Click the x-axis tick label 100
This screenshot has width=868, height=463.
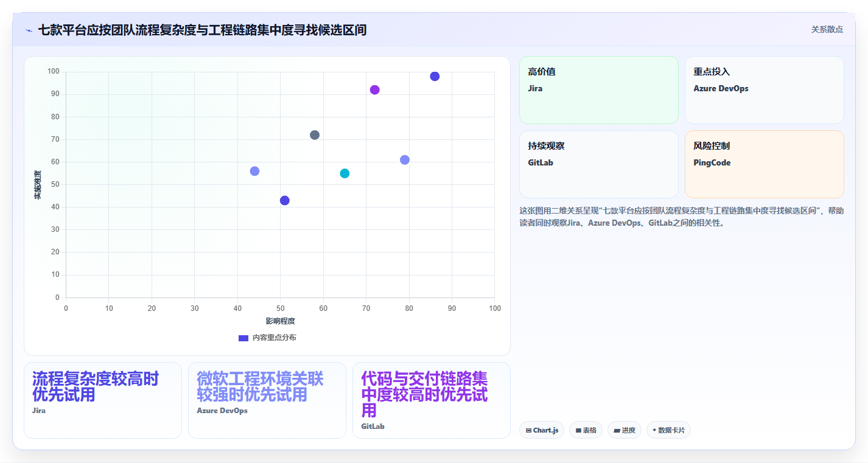tap(495, 308)
